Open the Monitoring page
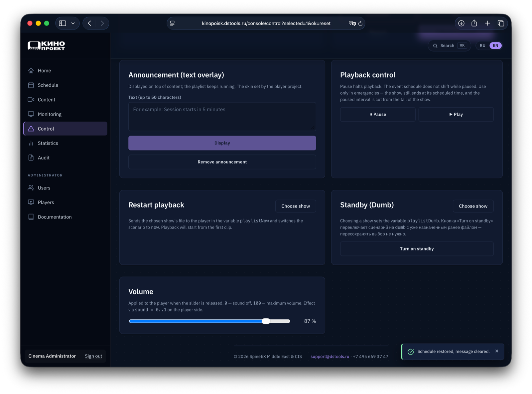This screenshot has width=532, height=394. coord(66,114)
